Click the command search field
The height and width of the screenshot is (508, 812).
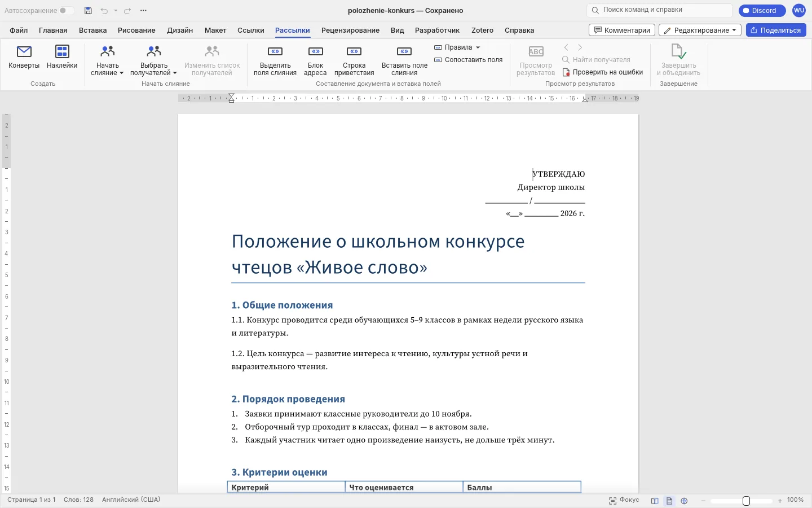[660, 10]
